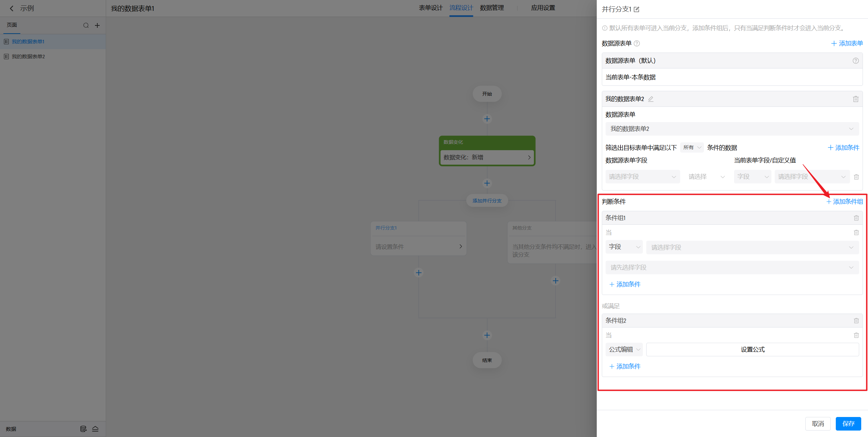Switch to 表单设计 tab

[x=431, y=8]
